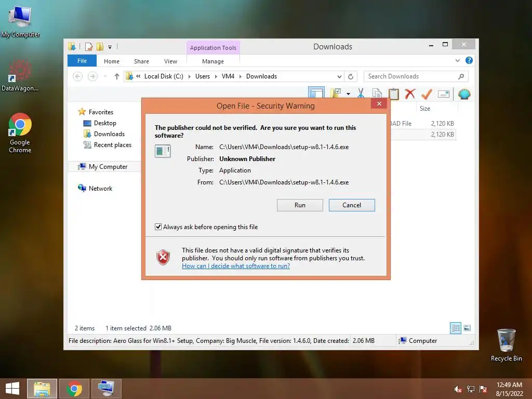Switch to Large icons view in the status bar
532x399 pixels.
[x=467, y=328]
